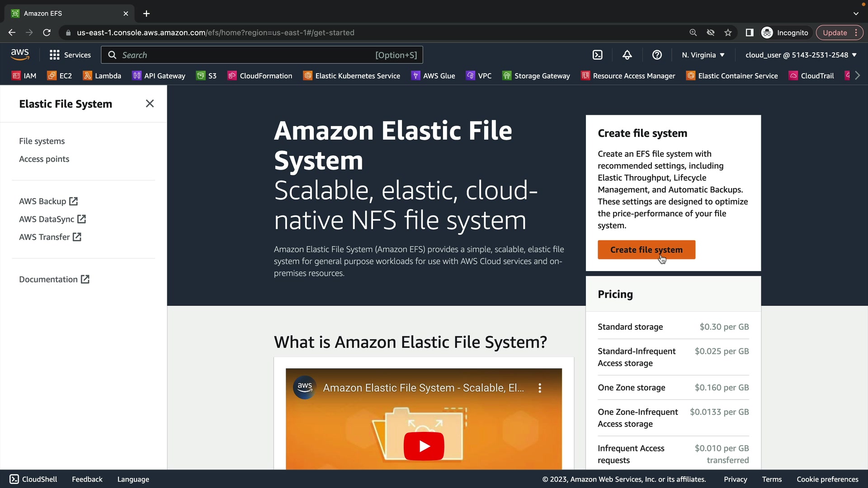Close the Elastic File System sidebar
This screenshot has height=488, width=868.
pyautogui.click(x=150, y=103)
